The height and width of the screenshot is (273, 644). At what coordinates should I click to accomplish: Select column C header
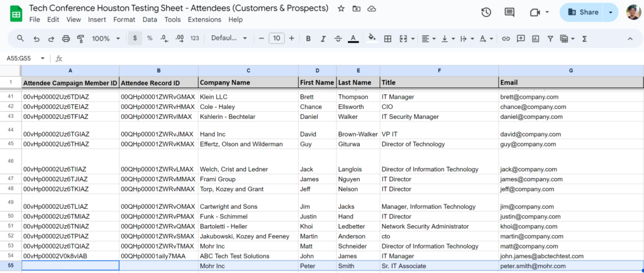(x=248, y=70)
